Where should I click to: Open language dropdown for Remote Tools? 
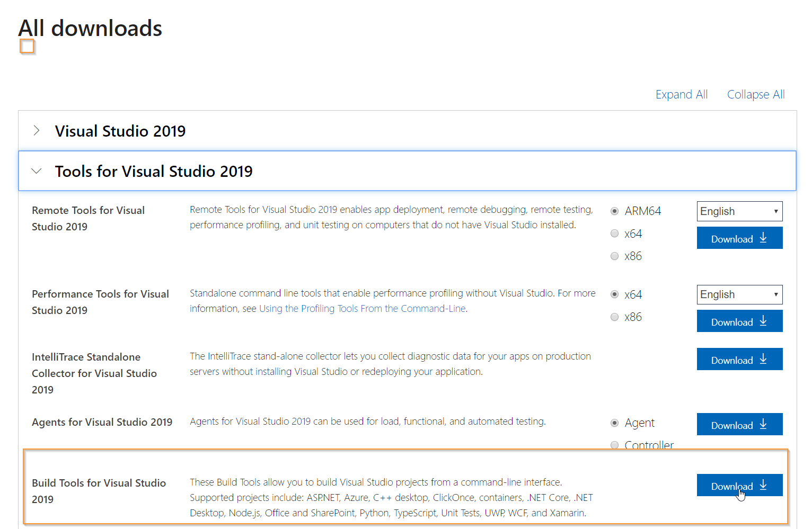click(x=739, y=211)
